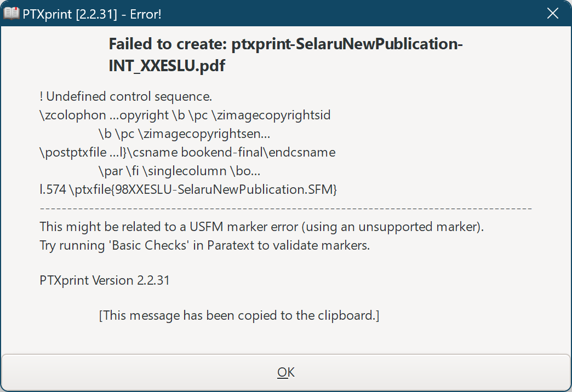Dismiss the error dialog via the X button
Image resolution: width=572 pixels, height=392 pixels.
(553, 13)
